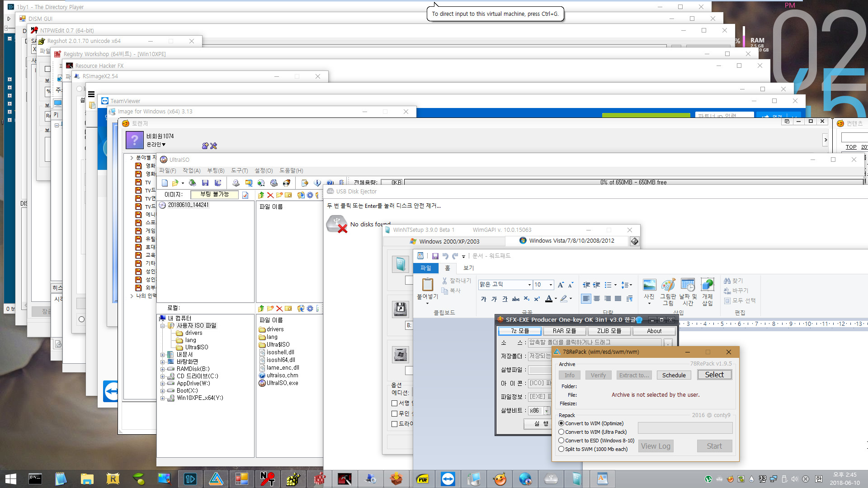
Task: Click Extract to button in 7zRePack
Action: click(634, 375)
